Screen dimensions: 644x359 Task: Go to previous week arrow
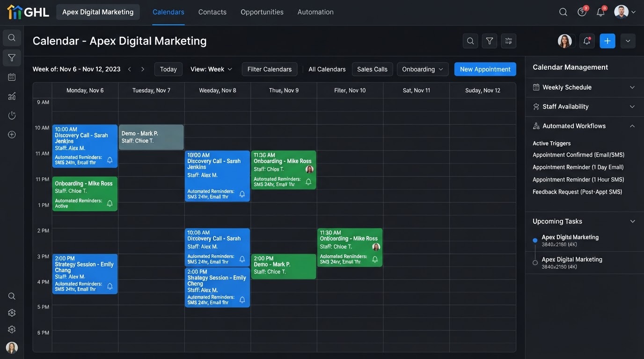click(130, 69)
